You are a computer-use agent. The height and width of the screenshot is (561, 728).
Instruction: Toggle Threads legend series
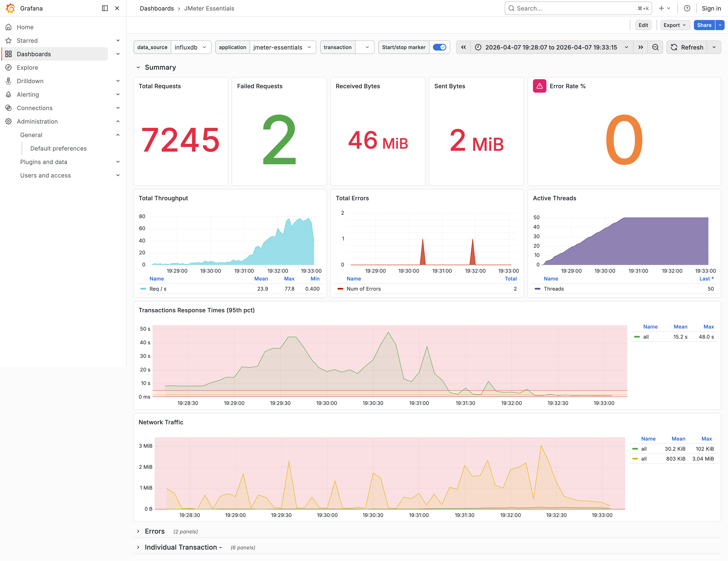553,289
